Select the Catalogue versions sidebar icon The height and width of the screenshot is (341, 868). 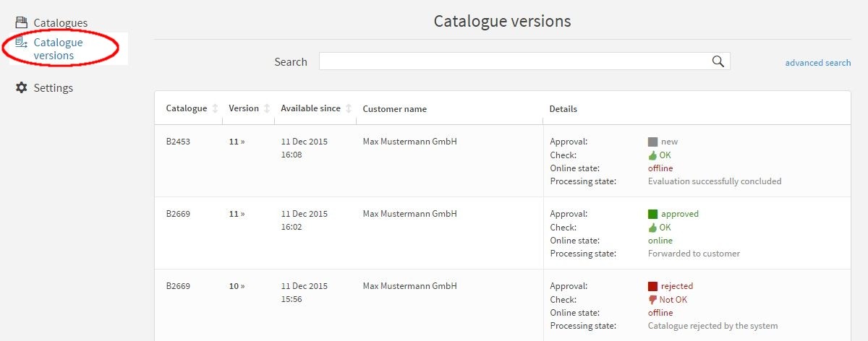21,43
